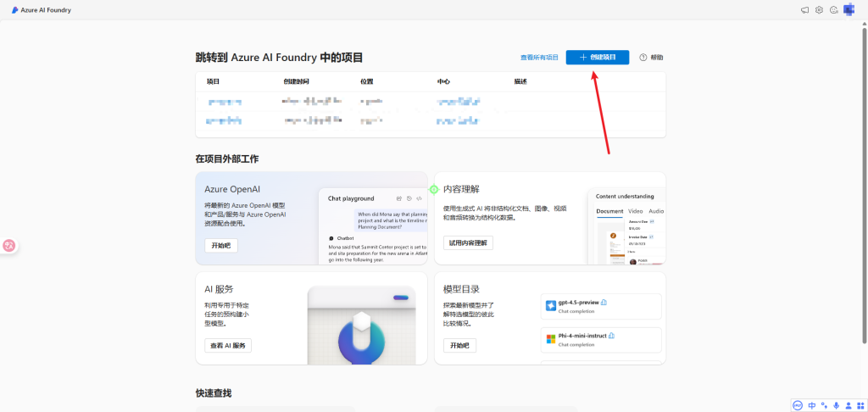Viewport: 868px width, 412px height.
Task: Click 开始吧 in the 模型目录 card
Action: point(459,346)
